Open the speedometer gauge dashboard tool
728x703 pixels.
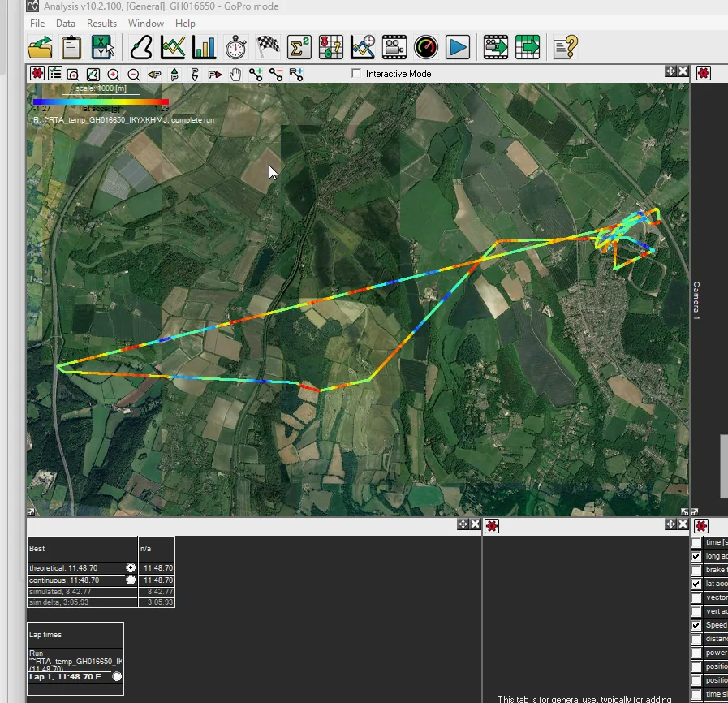[426, 47]
